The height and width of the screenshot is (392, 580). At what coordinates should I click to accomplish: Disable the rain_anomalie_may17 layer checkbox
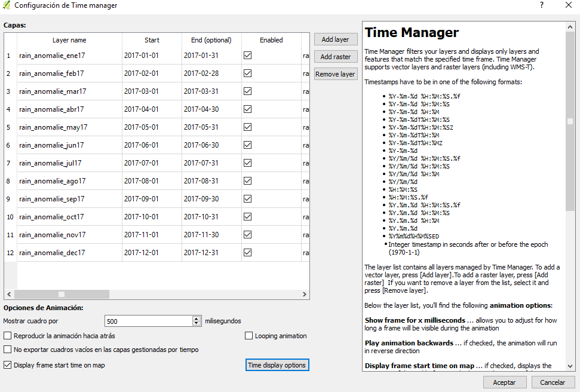pos(248,127)
